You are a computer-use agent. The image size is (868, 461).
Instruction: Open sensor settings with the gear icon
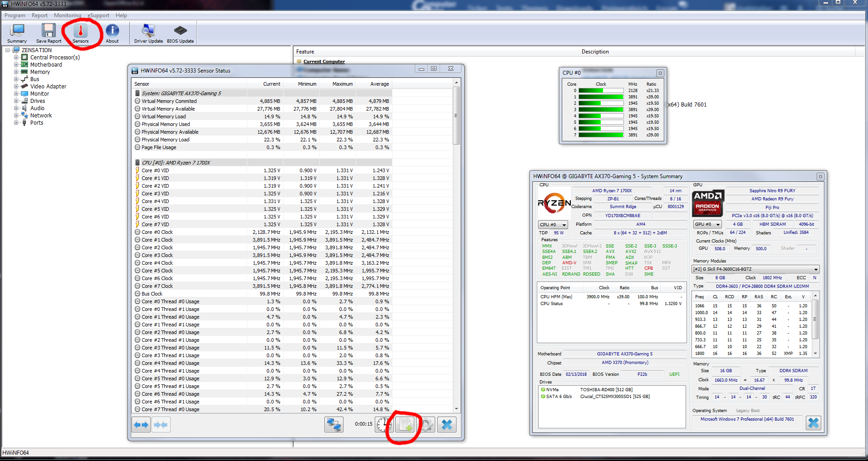pyautogui.click(x=427, y=425)
